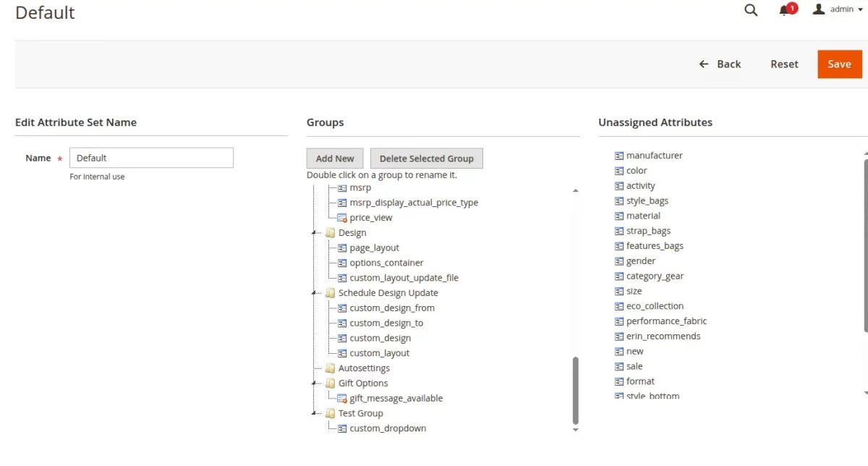
Task: Select the eco_collection unassigned attribute
Action: [655, 306]
